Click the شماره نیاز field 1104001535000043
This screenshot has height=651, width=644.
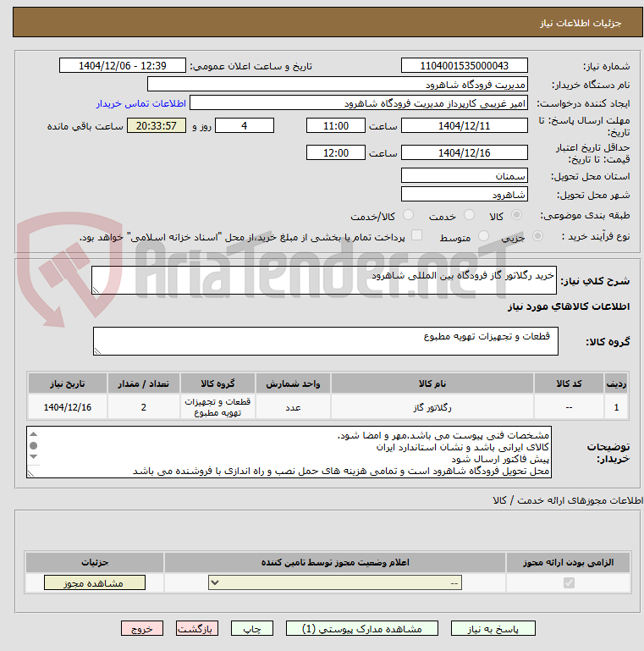coord(465,65)
